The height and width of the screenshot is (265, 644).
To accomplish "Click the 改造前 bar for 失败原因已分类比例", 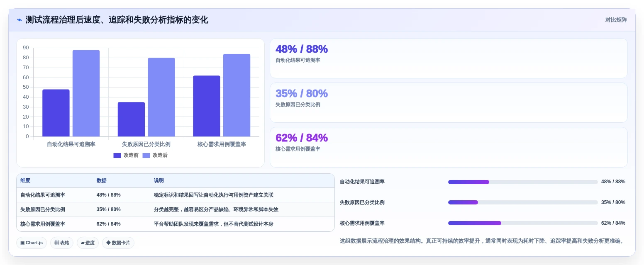I will (131, 119).
